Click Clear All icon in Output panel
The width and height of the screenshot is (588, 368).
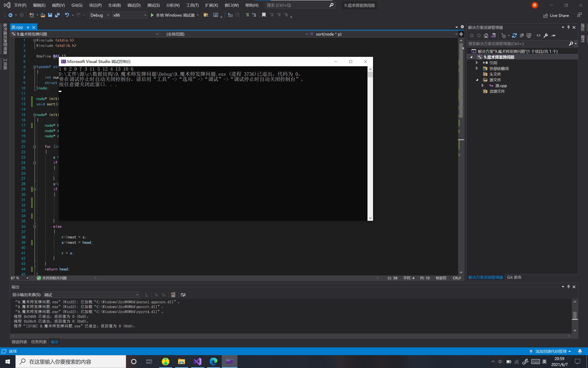click(x=173, y=295)
